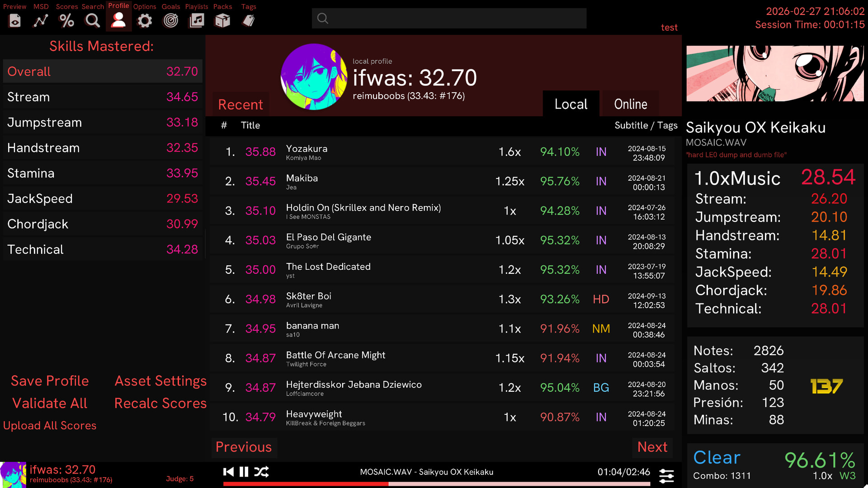Select the Local tab
Image resolution: width=868 pixels, height=488 pixels.
[x=571, y=104]
